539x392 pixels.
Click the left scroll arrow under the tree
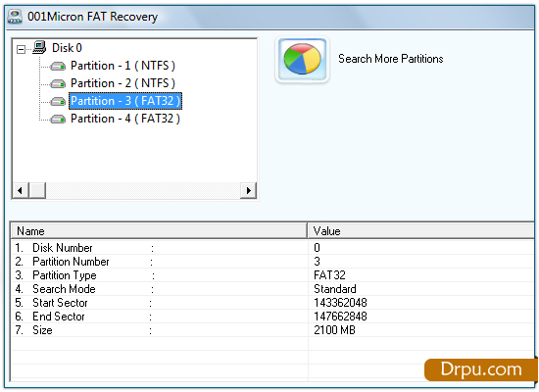coord(21,190)
